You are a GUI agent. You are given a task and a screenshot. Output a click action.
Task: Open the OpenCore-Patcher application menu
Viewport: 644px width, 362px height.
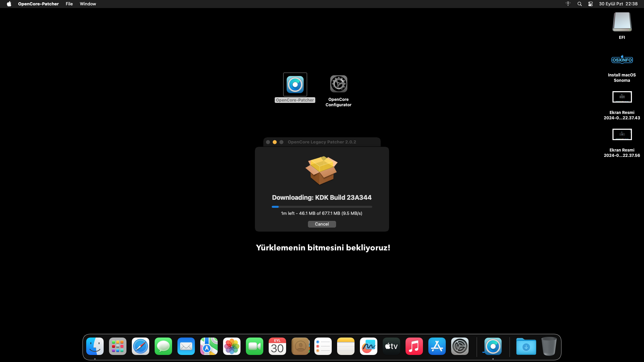click(38, 4)
